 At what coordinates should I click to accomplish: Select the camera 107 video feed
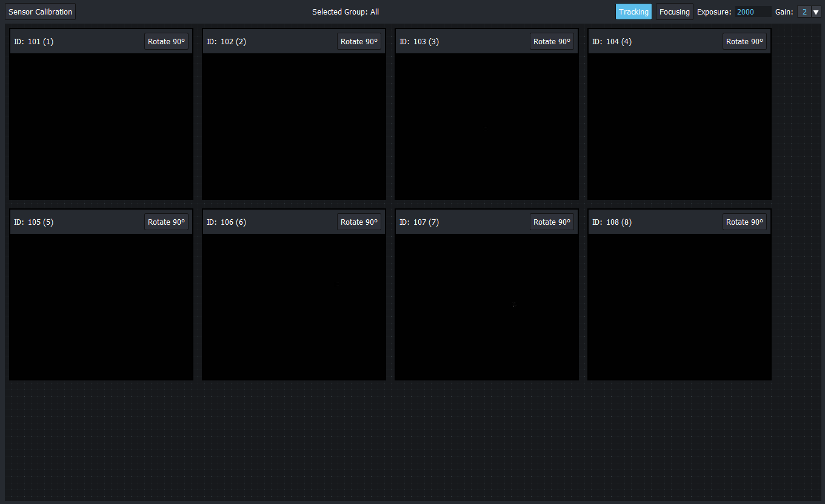pyautogui.click(x=486, y=306)
